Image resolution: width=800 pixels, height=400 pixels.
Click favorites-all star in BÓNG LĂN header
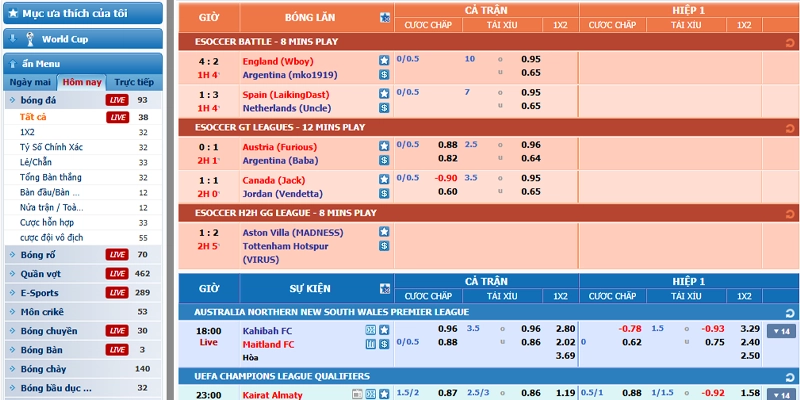point(385,17)
